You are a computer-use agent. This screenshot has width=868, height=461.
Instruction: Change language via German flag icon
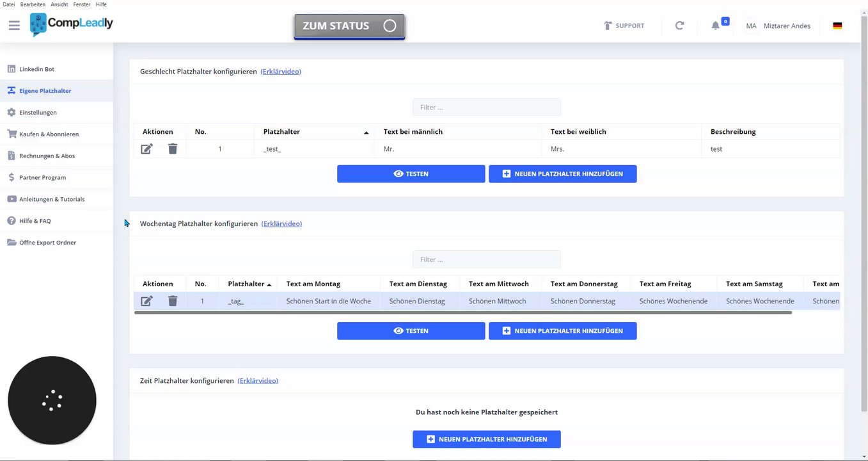click(x=837, y=26)
